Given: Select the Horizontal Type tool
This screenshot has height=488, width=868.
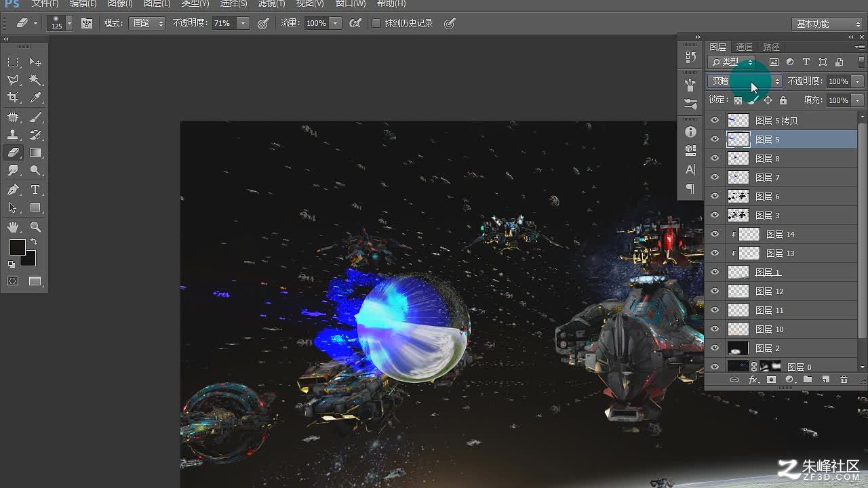Looking at the screenshot, I should [35, 190].
